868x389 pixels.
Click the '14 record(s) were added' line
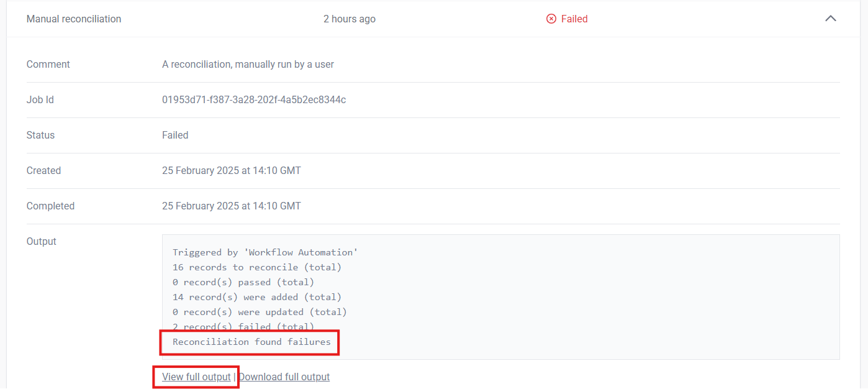coord(256,297)
